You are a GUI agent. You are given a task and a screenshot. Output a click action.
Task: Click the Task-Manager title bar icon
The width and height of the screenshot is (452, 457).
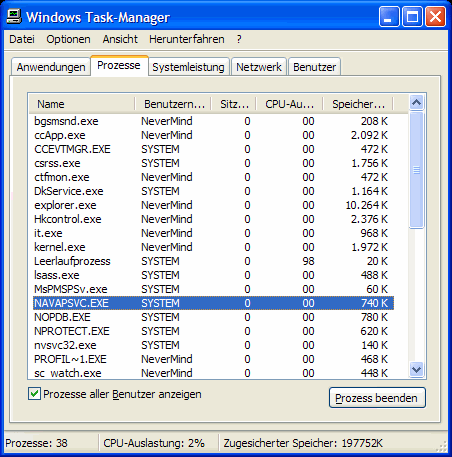14,17
